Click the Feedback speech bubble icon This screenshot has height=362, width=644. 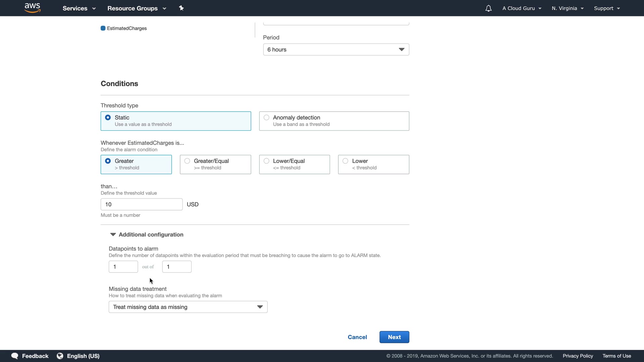click(15, 356)
